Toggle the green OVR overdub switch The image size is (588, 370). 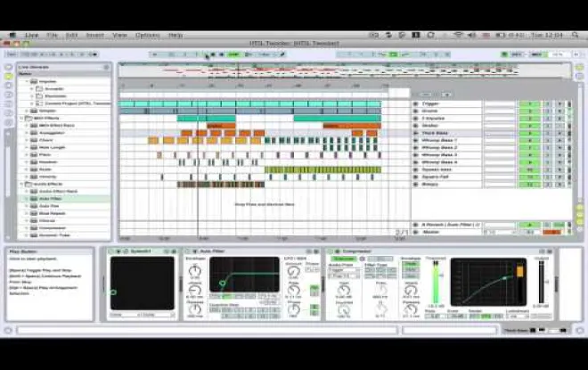(233, 54)
